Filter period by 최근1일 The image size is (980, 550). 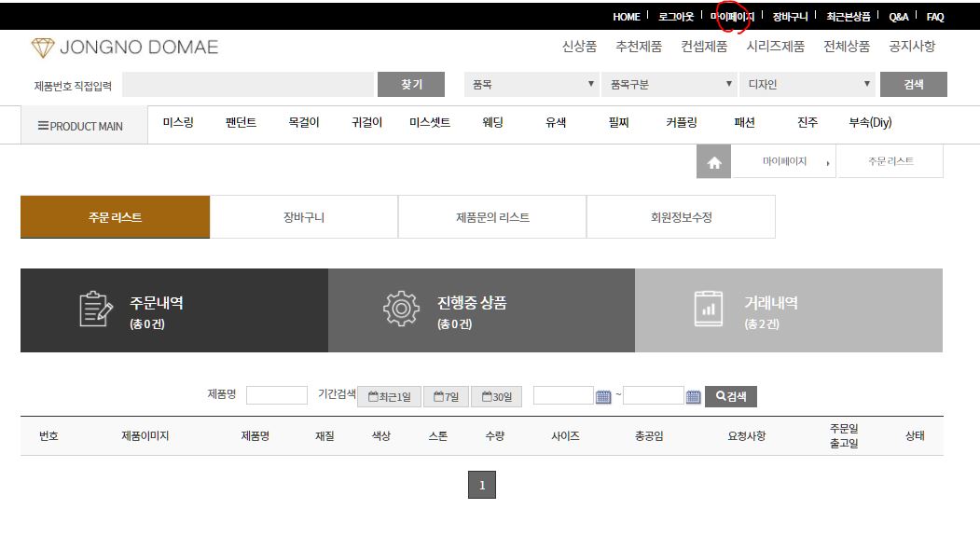[390, 397]
